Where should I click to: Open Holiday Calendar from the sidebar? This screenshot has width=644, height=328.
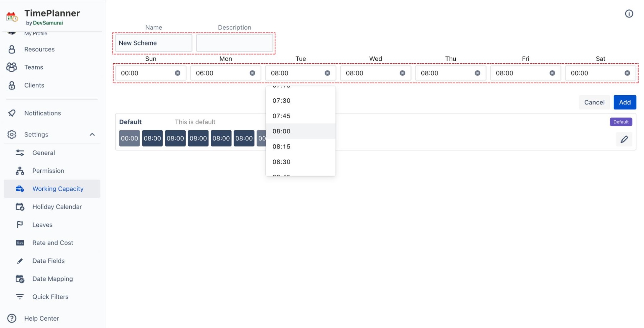[57, 207]
